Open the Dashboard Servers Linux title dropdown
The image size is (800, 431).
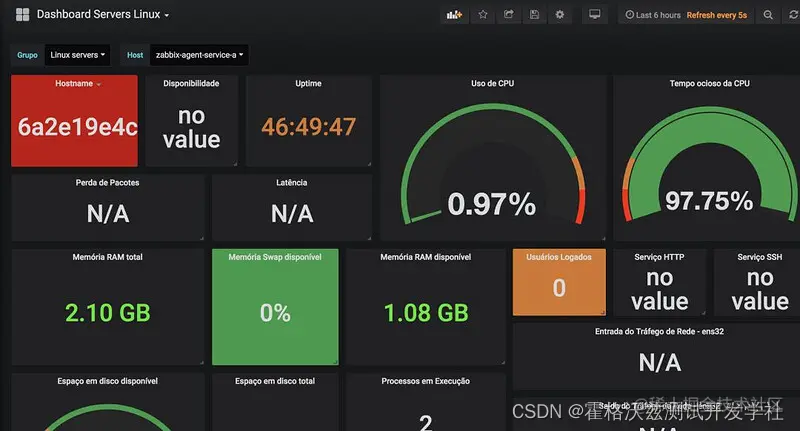[103, 14]
